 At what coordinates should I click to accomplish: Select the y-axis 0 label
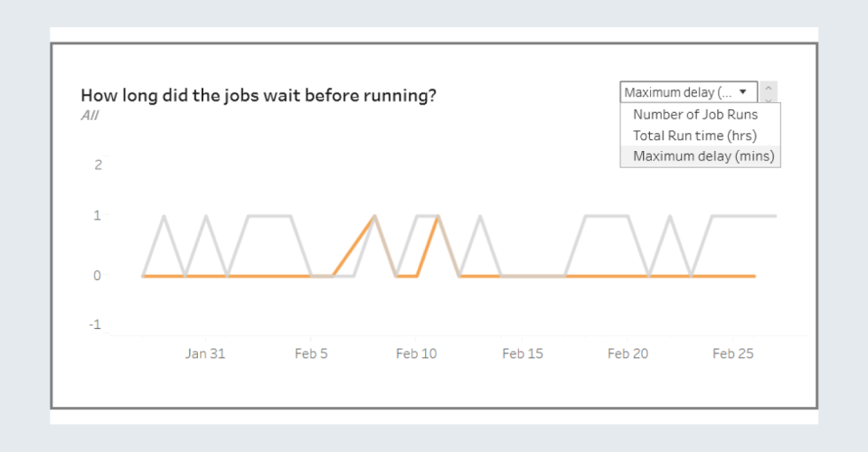[x=98, y=275]
